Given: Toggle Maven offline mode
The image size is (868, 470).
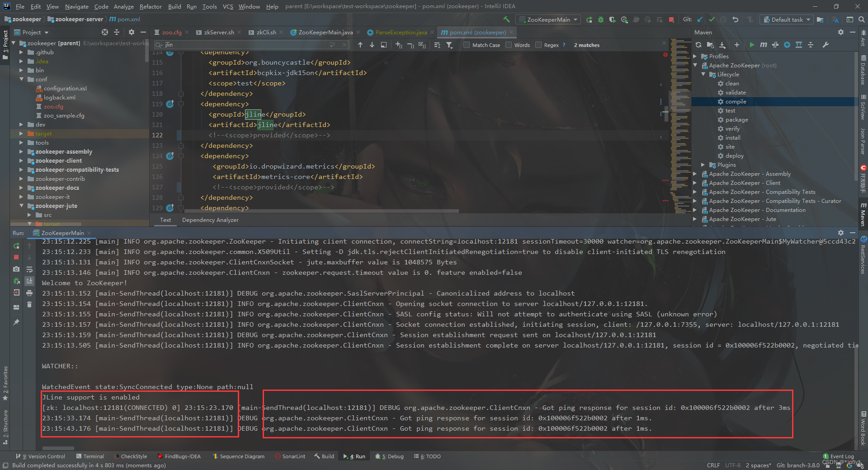Looking at the screenshot, I should (775, 45).
